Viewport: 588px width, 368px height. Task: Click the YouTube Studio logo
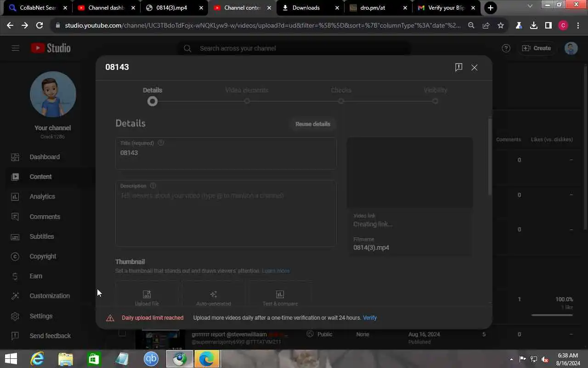(51, 48)
